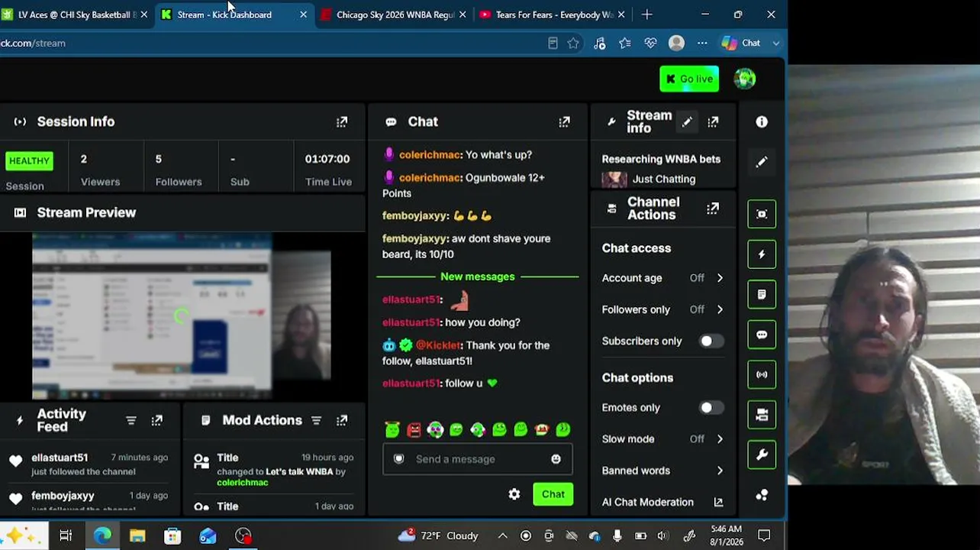Open chat settings gear icon

[x=514, y=494]
